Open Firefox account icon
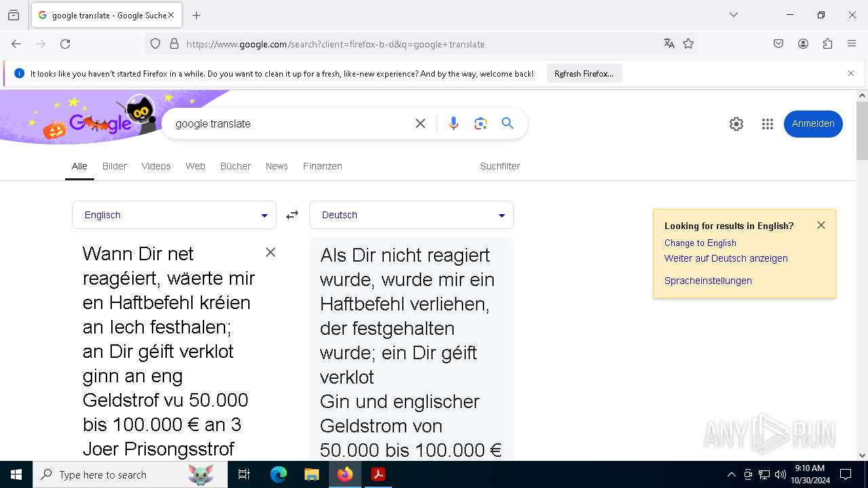The width and height of the screenshot is (868, 488). 803,44
